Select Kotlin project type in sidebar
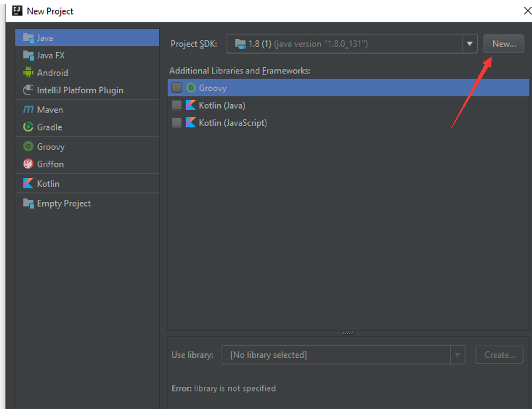Image resolution: width=532 pixels, height=409 pixels. click(87, 184)
